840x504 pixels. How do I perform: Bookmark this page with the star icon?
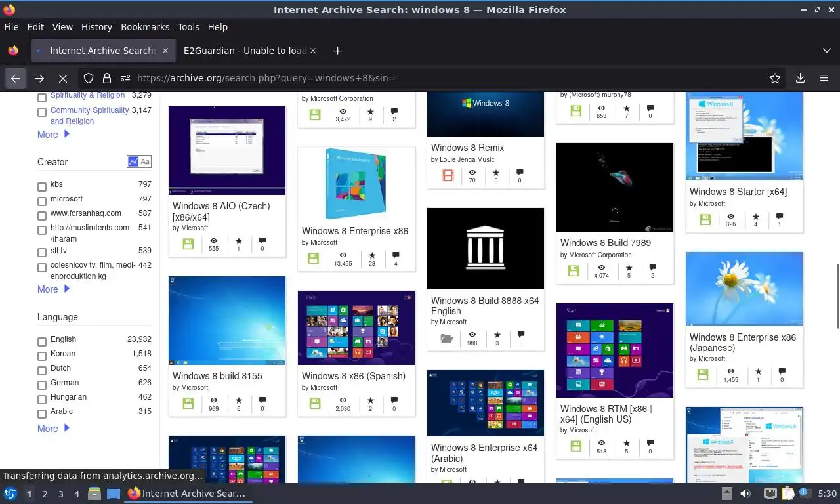[775, 78]
